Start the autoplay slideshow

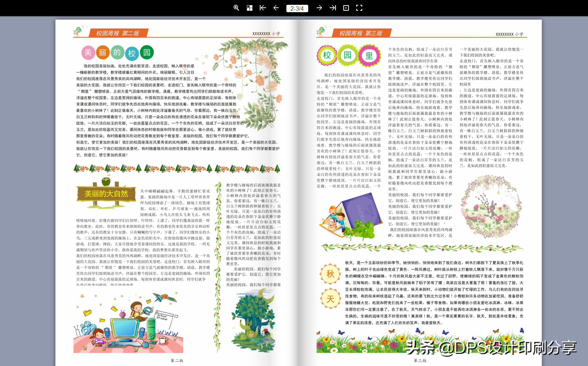346,8
